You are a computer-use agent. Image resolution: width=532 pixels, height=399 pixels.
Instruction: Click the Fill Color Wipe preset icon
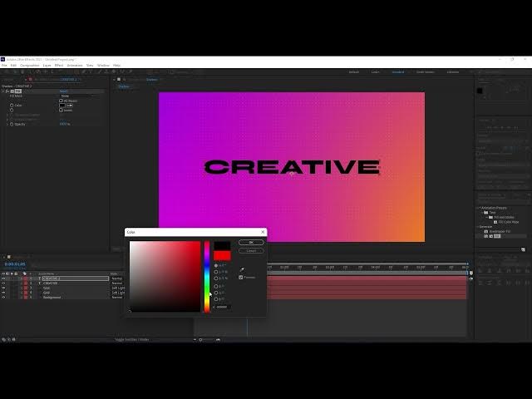pos(495,222)
